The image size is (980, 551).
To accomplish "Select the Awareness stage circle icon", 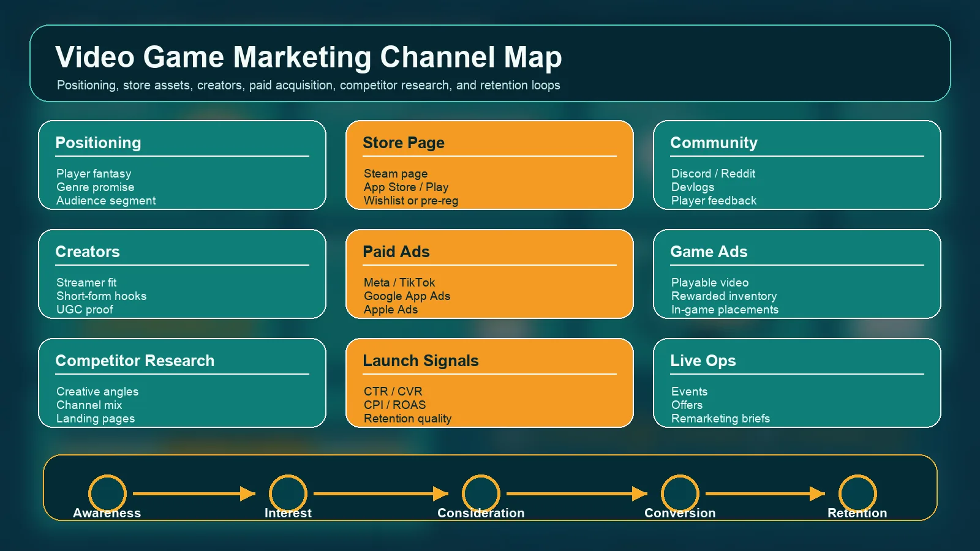I will pyautogui.click(x=107, y=493).
